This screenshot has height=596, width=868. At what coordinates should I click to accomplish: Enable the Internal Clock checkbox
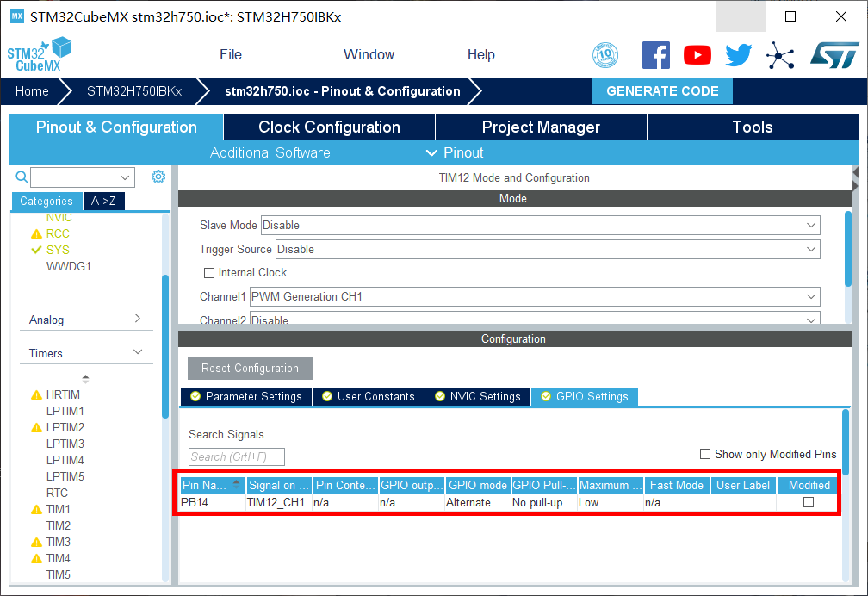tap(208, 273)
